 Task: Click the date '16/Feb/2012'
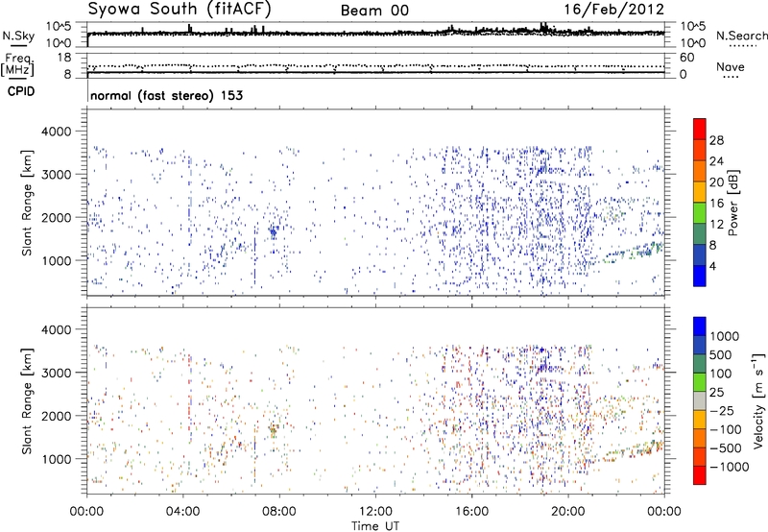coord(614,10)
